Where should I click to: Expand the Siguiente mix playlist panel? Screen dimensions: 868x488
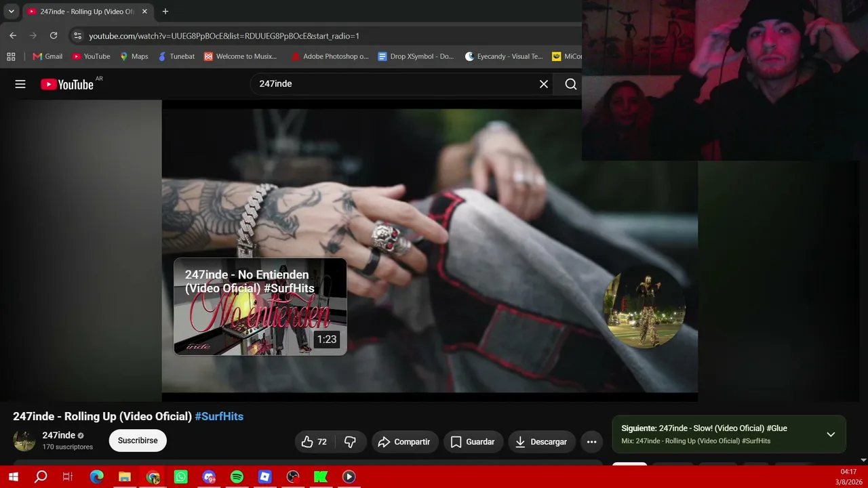(x=831, y=434)
